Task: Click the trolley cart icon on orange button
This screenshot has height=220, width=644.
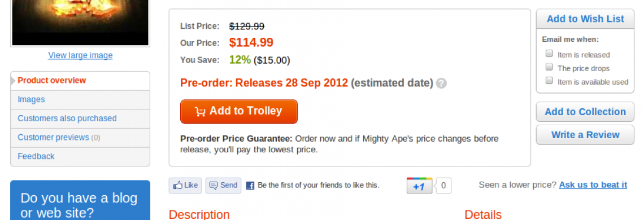Action: tap(200, 111)
